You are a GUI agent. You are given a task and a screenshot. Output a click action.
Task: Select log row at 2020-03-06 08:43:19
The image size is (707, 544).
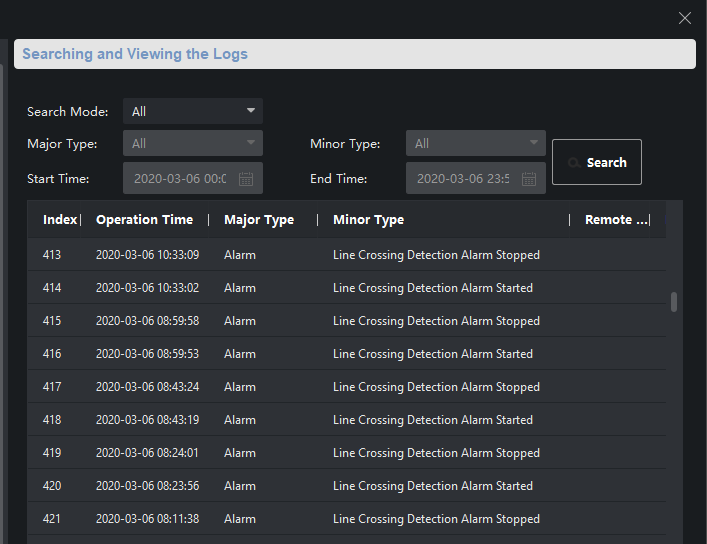147,420
